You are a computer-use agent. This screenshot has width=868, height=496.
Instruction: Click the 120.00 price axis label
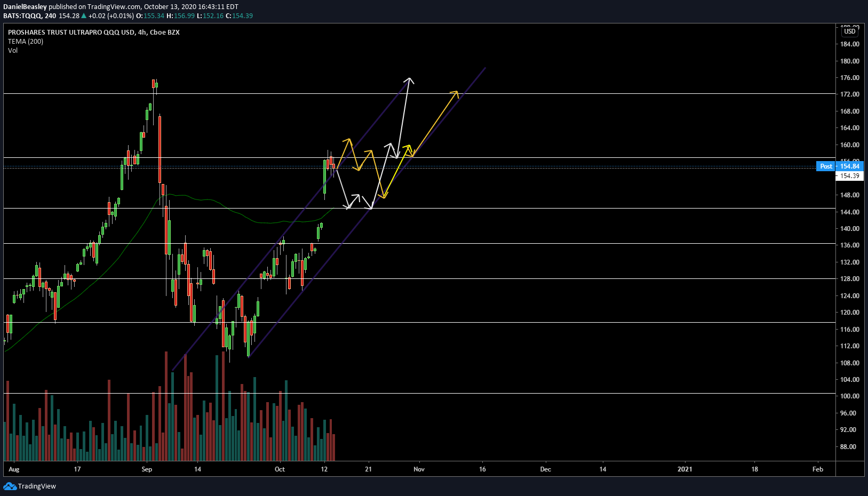(x=850, y=313)
